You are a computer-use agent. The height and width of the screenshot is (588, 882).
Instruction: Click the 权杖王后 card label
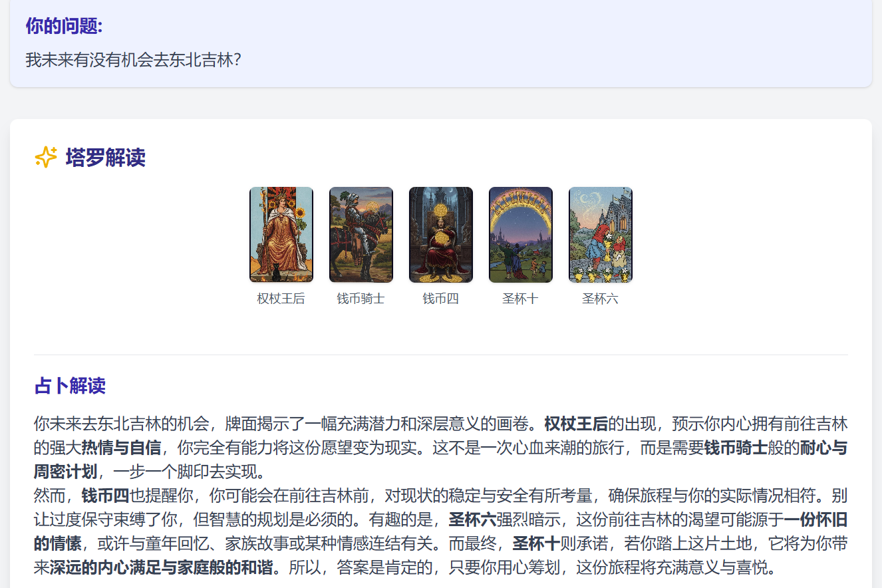pos(281,299)
